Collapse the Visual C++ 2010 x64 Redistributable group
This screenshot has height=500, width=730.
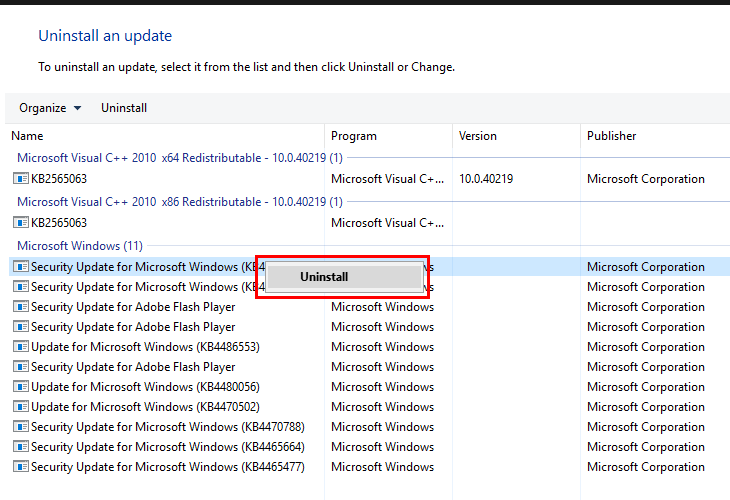tap(180, 158)
